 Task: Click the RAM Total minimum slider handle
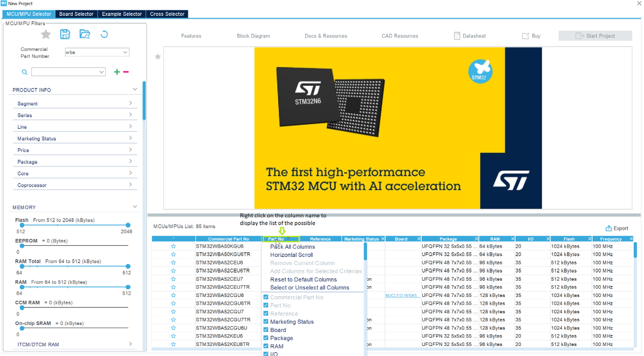[x=22, y=266]
